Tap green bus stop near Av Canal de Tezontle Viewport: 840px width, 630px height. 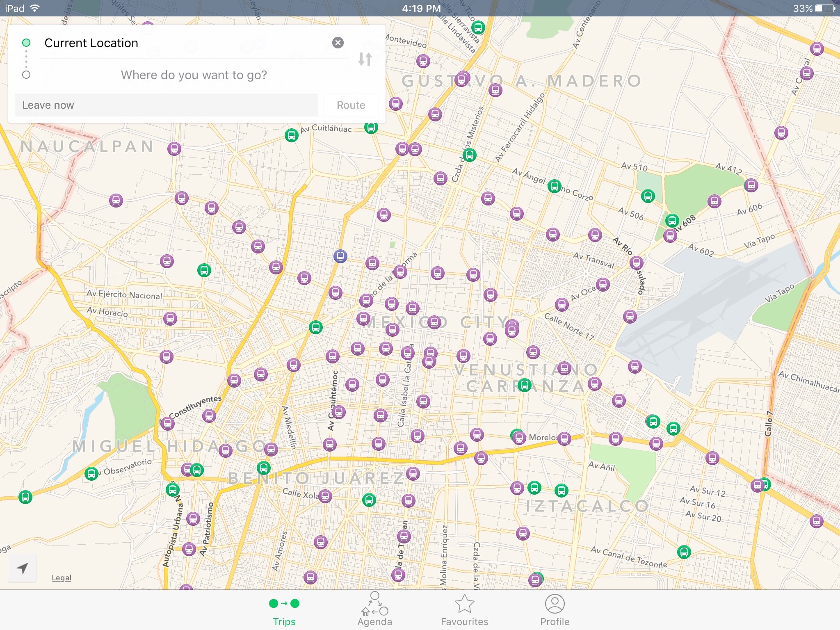(684, 552)
